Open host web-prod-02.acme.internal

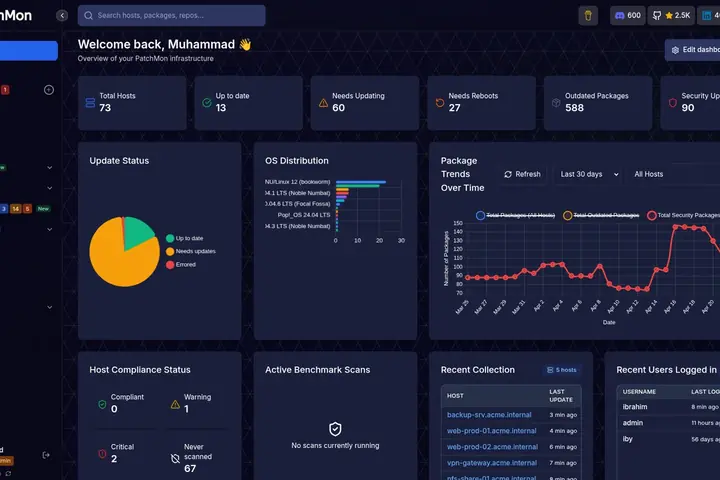pos(492,447)
